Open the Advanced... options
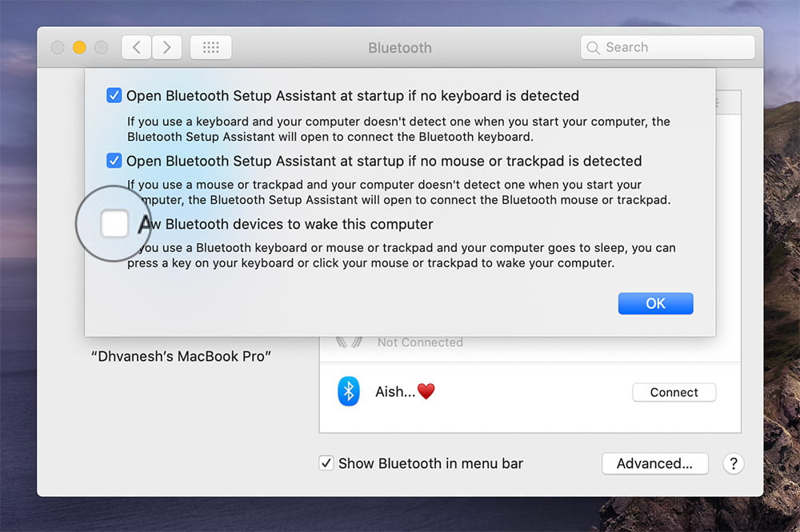The height and width of the screenshot is (532, 800). [654, 463]
